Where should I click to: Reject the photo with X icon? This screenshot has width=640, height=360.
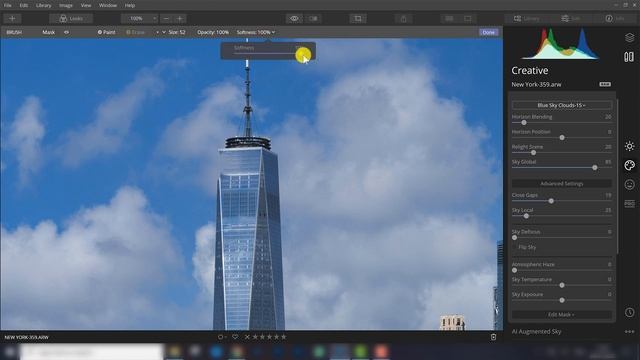247,337
